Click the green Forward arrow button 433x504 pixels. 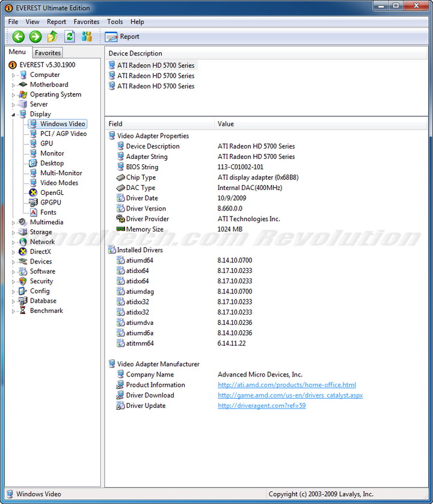click(x=35, y=37)
